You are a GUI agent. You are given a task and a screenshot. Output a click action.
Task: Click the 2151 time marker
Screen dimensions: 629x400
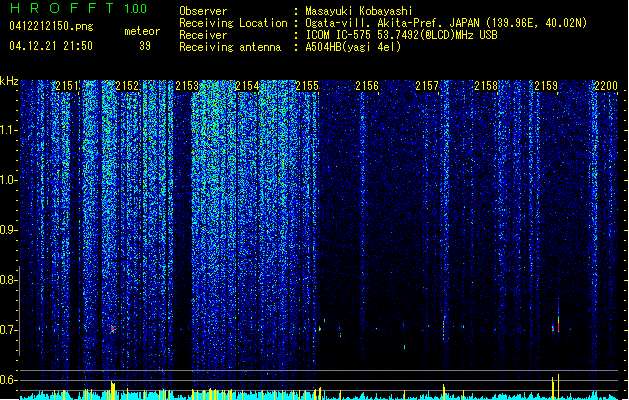[x=67, y=86]
